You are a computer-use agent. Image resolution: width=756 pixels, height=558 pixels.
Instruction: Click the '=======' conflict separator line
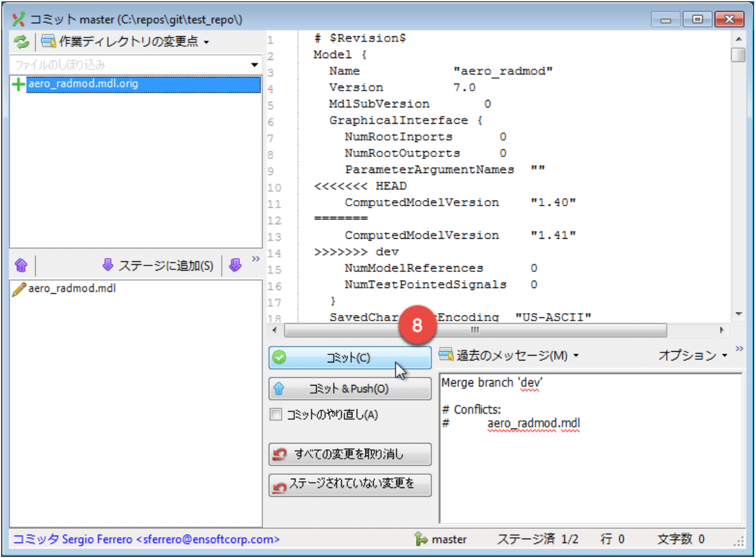pos(341,219)
